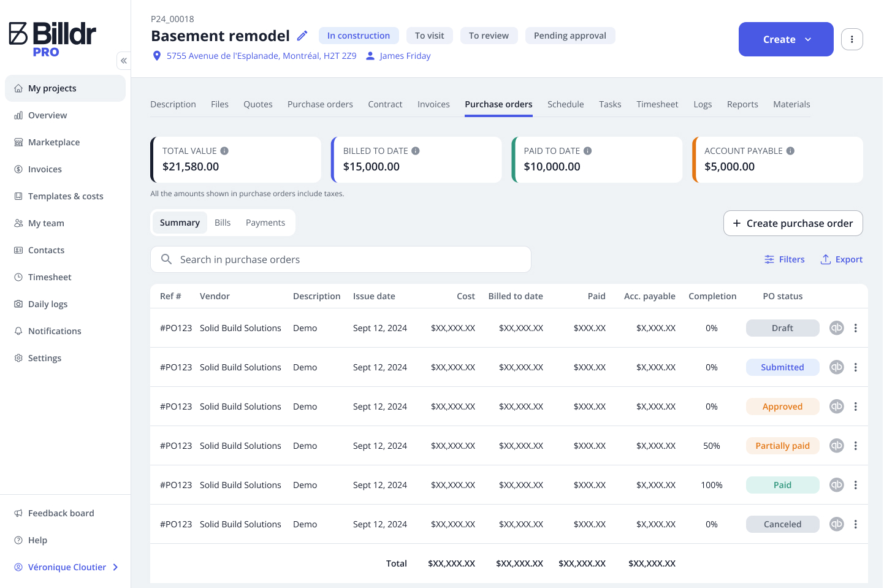
Task: Open the Filters panel
Action: point(785,259)
